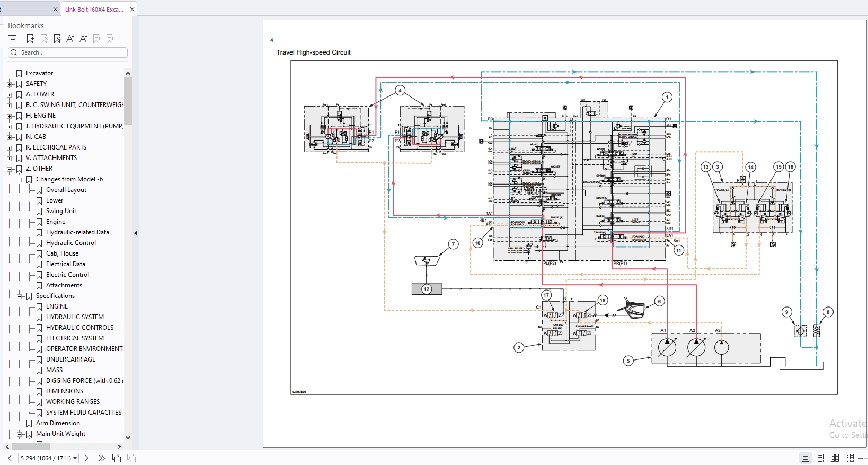The width and height of the screenshot is (868, 465).
Task: Toggle two-page facing view
Action: 835,458
